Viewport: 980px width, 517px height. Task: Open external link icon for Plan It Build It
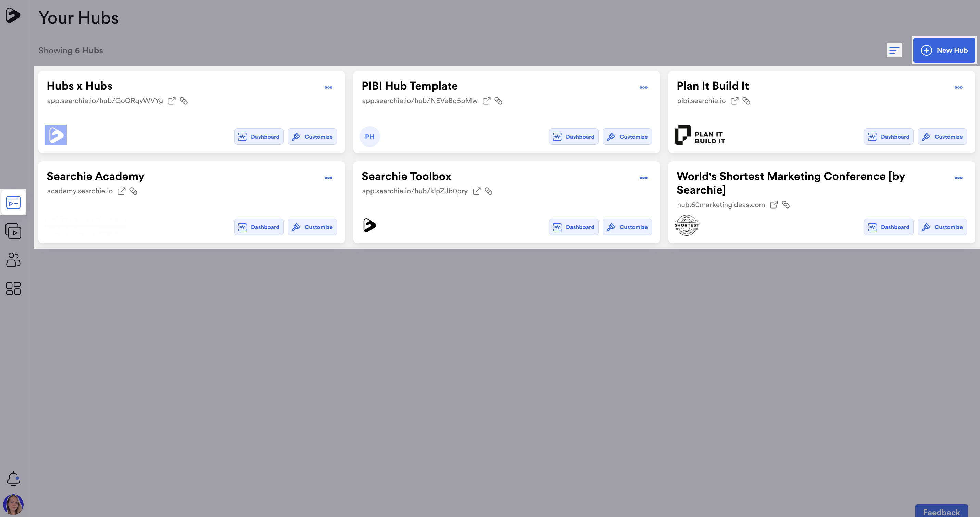734,101
